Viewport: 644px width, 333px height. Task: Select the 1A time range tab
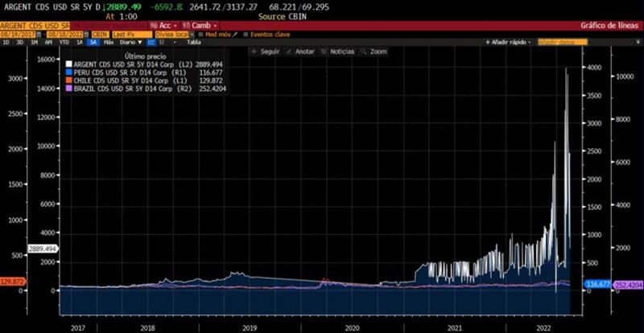point(80,42)
